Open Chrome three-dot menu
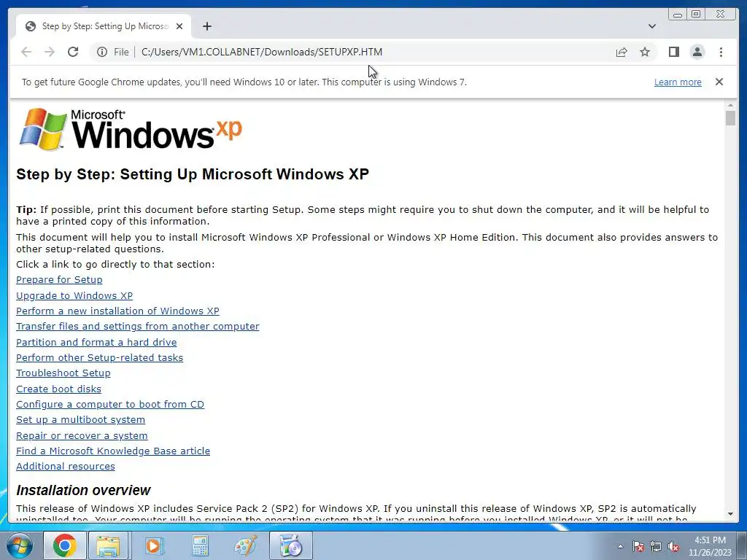The image size is (747, 560). pos(721,52)
